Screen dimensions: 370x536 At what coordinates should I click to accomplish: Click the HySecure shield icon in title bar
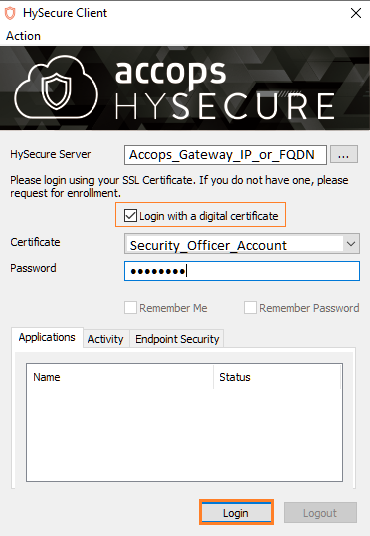click(x=10, y=13)
